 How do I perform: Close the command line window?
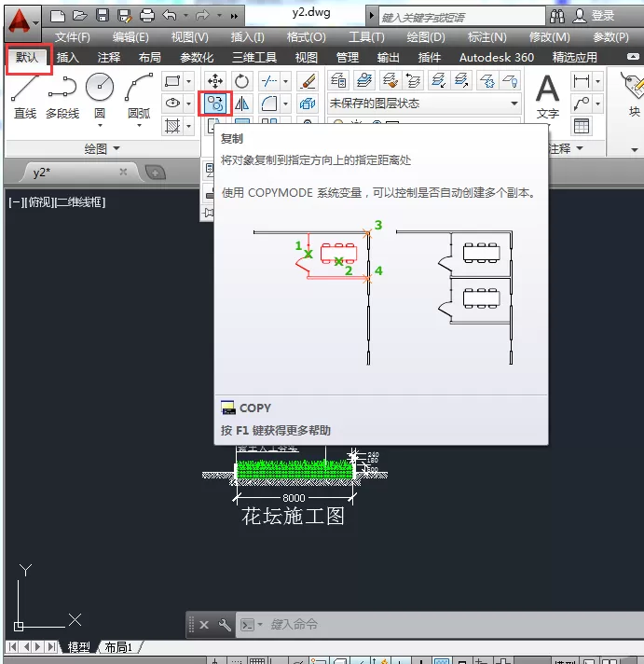204,625
